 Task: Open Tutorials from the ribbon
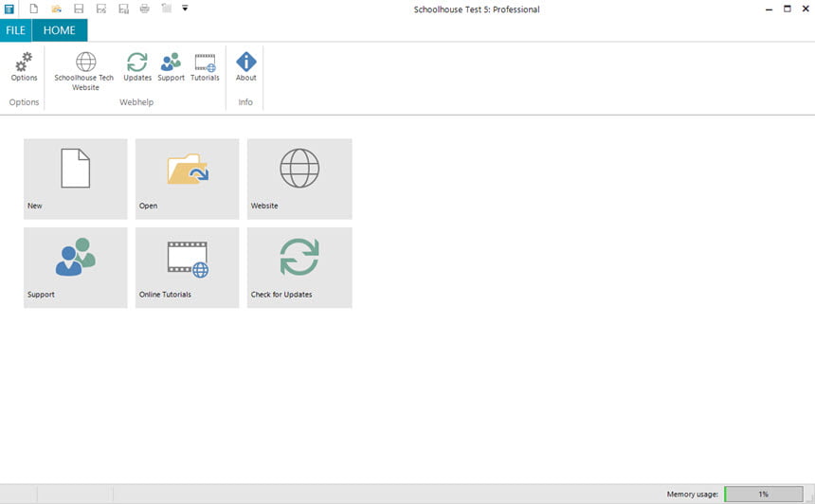pos(205,67)
